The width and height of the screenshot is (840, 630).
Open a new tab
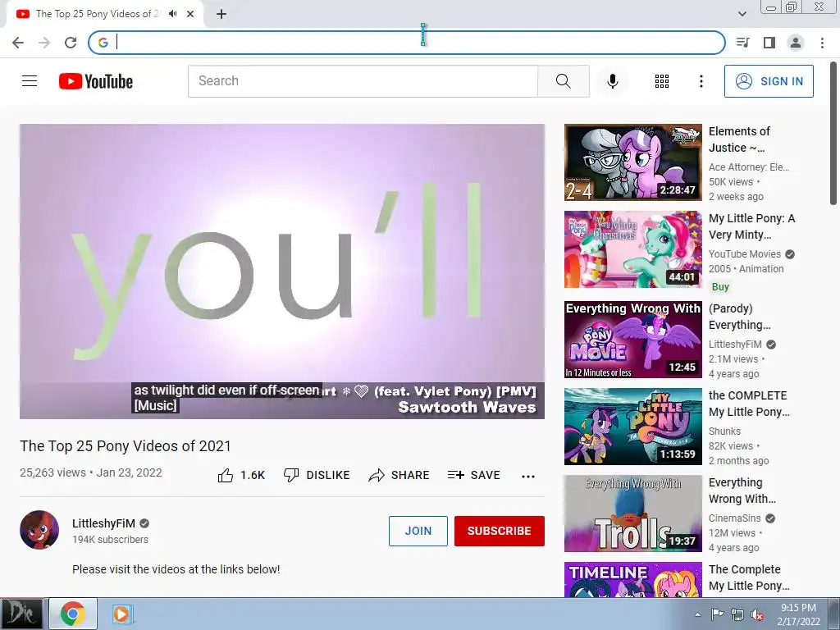click(221, 14)
